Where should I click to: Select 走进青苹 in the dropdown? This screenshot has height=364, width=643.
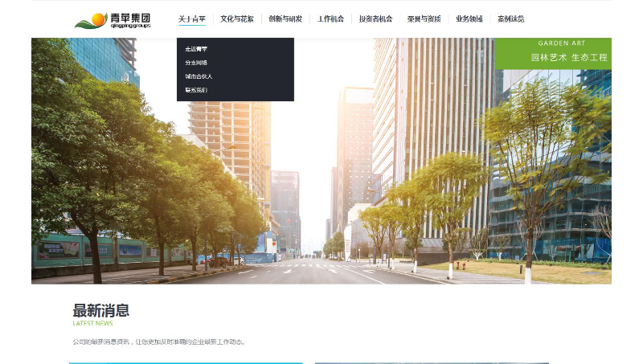tap(196, 49)
